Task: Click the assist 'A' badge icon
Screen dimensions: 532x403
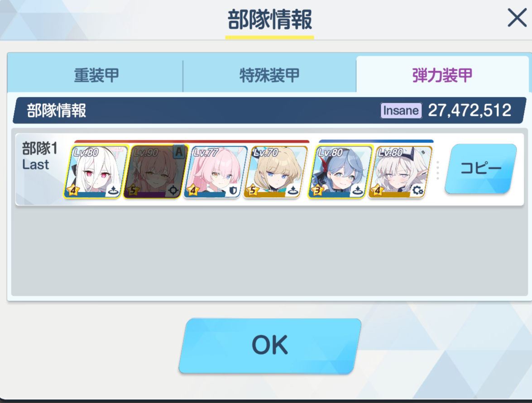Action: pyautogui.click(x=179, y=152)
